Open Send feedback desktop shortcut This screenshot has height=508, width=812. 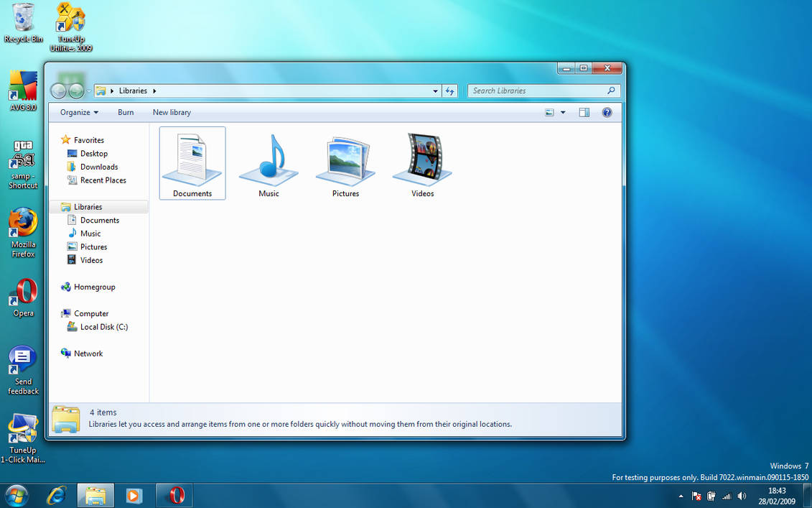[x=23, y=370]
